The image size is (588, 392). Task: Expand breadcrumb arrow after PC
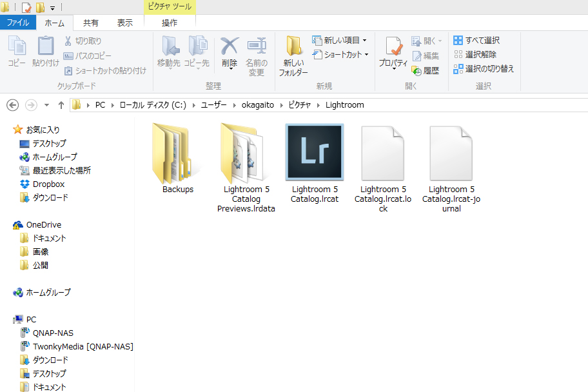pos(112,105)
